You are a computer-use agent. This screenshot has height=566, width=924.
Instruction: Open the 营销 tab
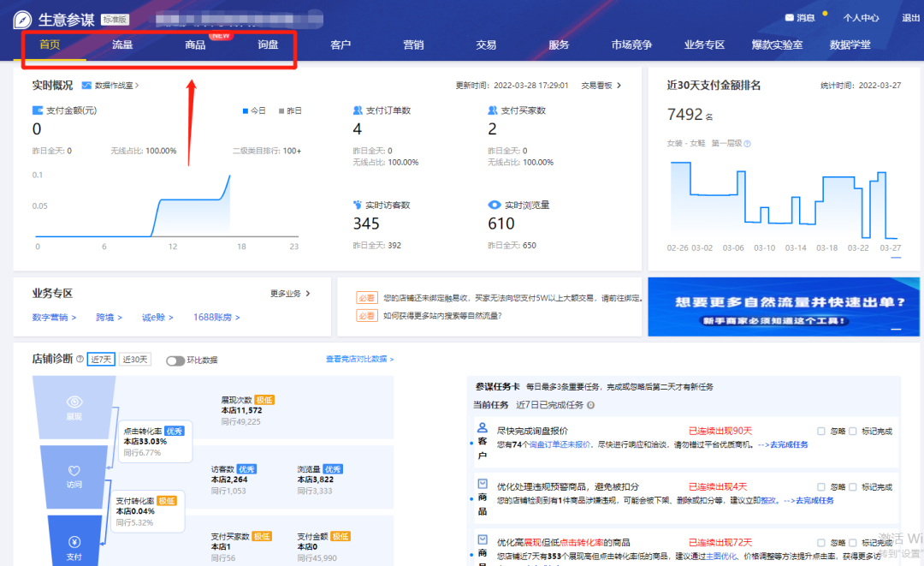pos(414,45)
